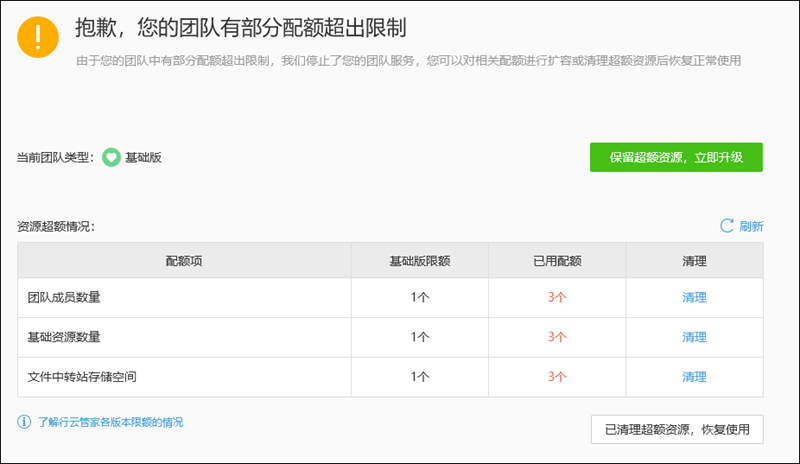
Task: Click 保留超额资源，立即升级 green button
Action: point(676,157)
